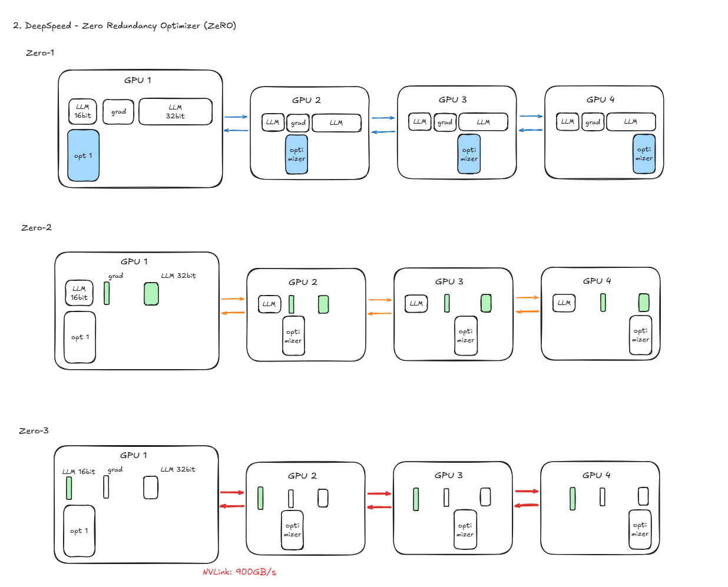This screenshot has height=587, width=728.
Task: Select the wide LLM box in Zero-1 GPU 2
Action: click(x=336, y=122)
